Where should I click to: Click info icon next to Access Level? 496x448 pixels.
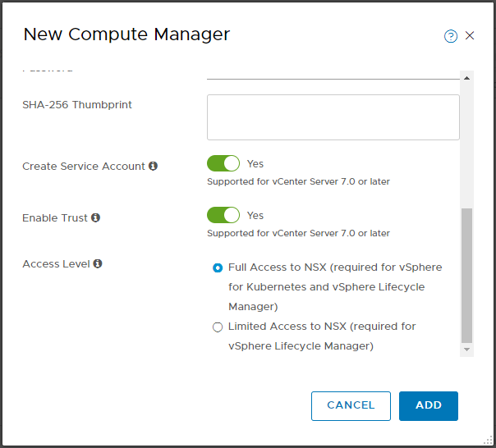click(x=98, y=263)
